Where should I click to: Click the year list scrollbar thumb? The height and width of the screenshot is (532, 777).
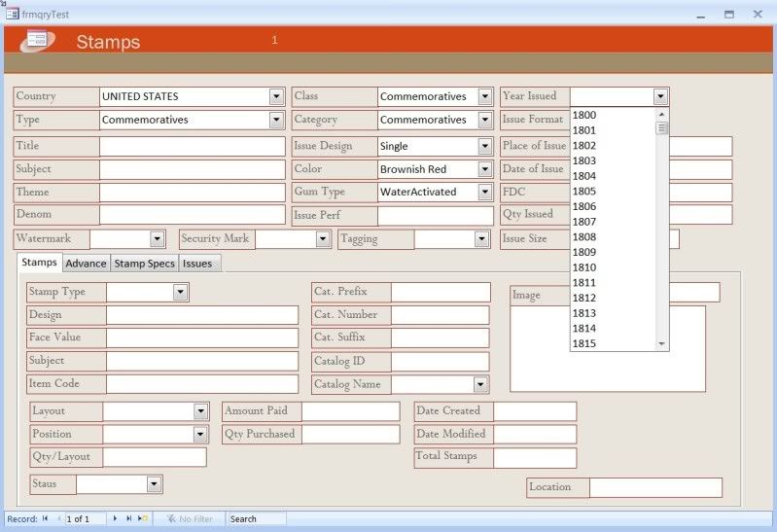pyautogui.click(x=661, y=128)
